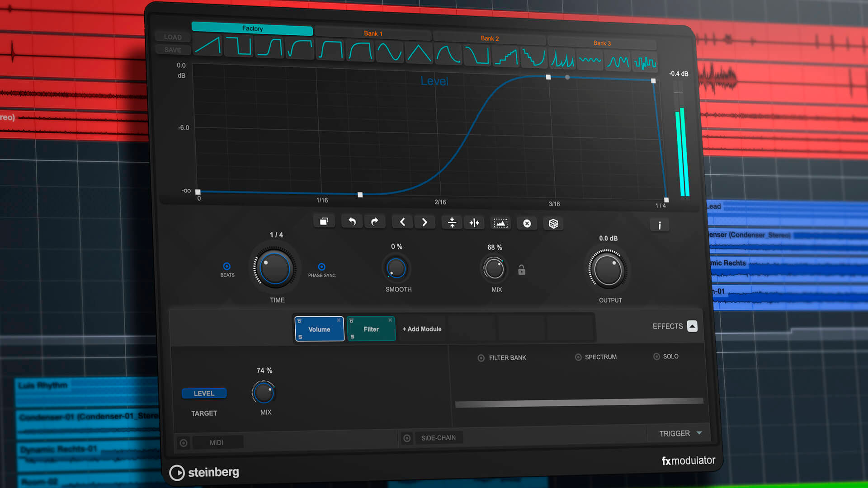The height and width of the screenshot is (488, 868).
Task: Select the Filter module tab
Action: tap(371, 329)
